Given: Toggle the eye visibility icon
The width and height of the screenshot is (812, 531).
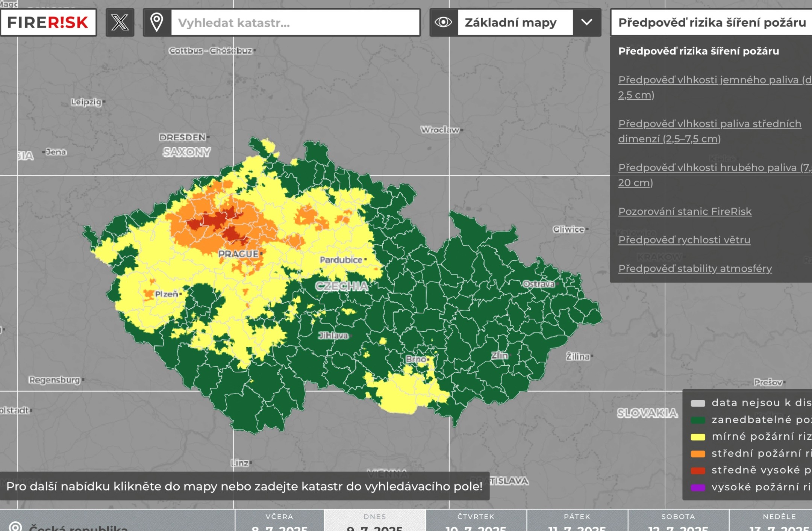Looking at the screenshot, I should [444, 23].
